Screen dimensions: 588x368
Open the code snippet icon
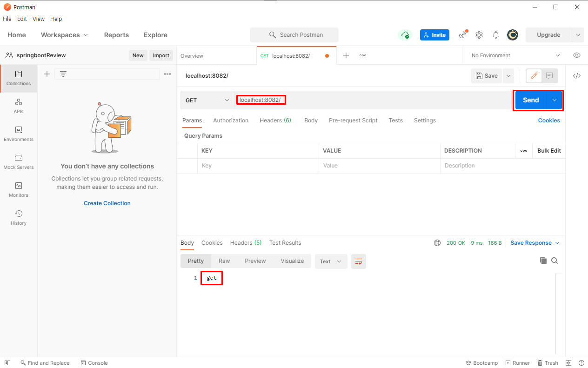point(577,76)
